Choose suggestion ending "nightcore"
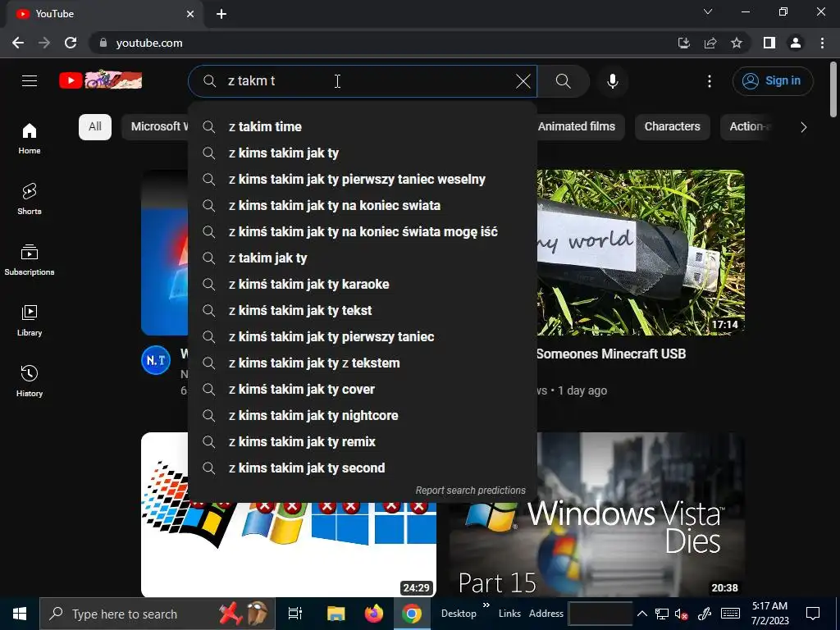 [362, 416]
